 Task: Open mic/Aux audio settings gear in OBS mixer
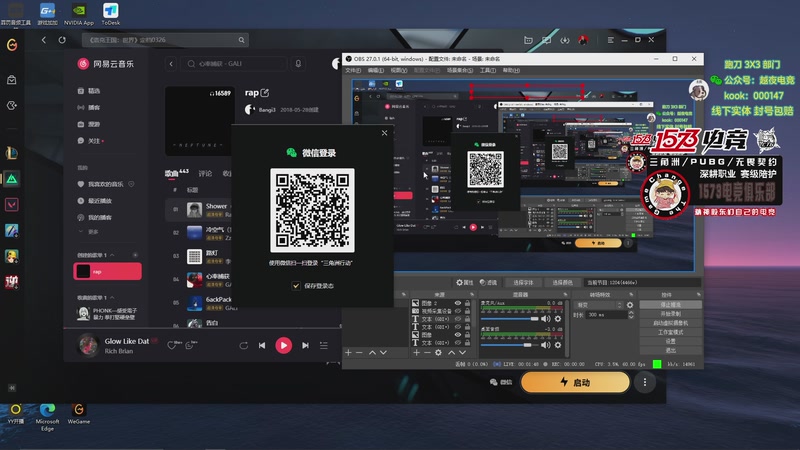(558, 319)
